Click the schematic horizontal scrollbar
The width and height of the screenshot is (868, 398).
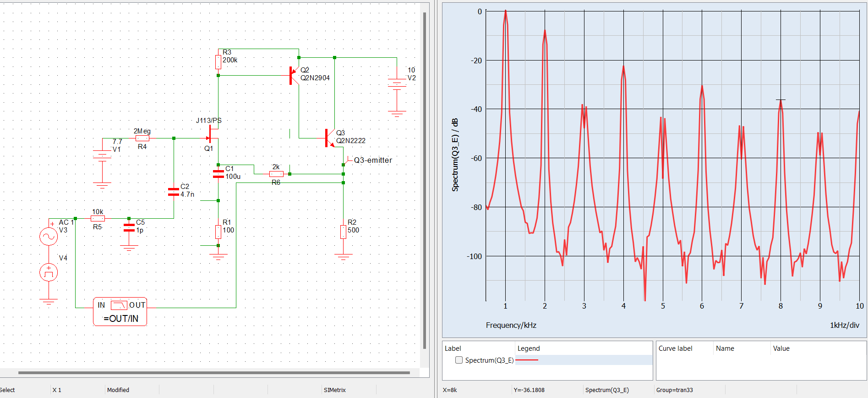(x=214, y=373)
